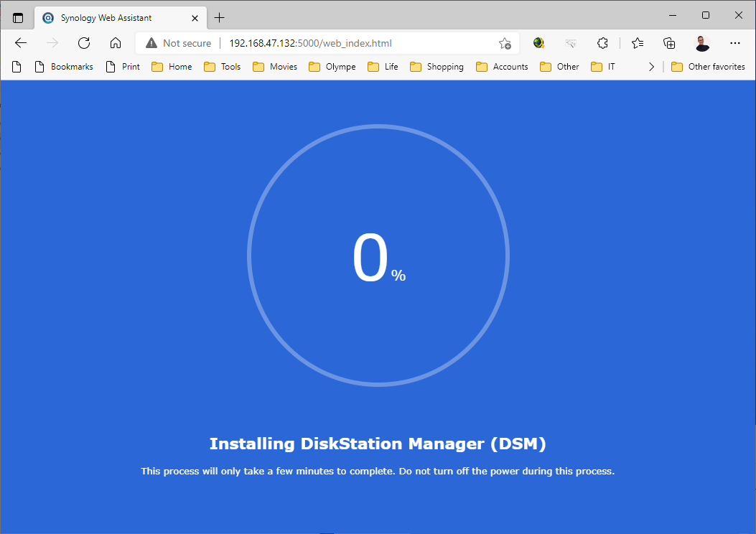The height and width of the screenshot is (534, 756).
Task: Select the Synology Web Assistant tab
Action: click(x=121, y=18)
